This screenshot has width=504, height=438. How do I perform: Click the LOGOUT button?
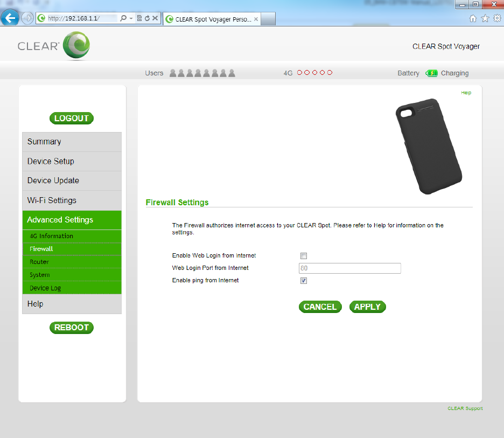point(72,119)
